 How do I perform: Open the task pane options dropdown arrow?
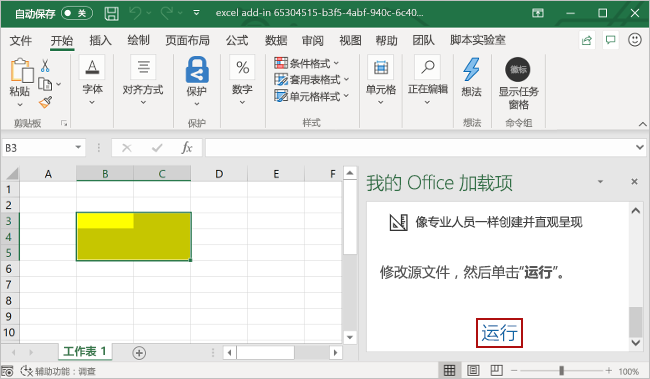600,182
